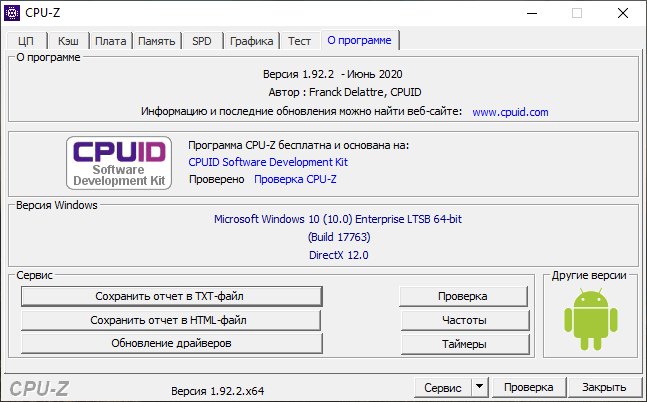Select the SPD tab
Viewport: 647px width, 402px height.
click(202, 41)
